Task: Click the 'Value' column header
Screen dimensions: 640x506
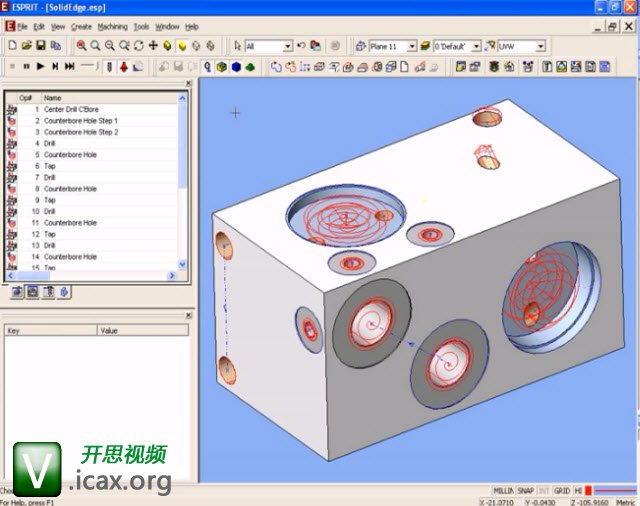Action: [x=143, y=331]
